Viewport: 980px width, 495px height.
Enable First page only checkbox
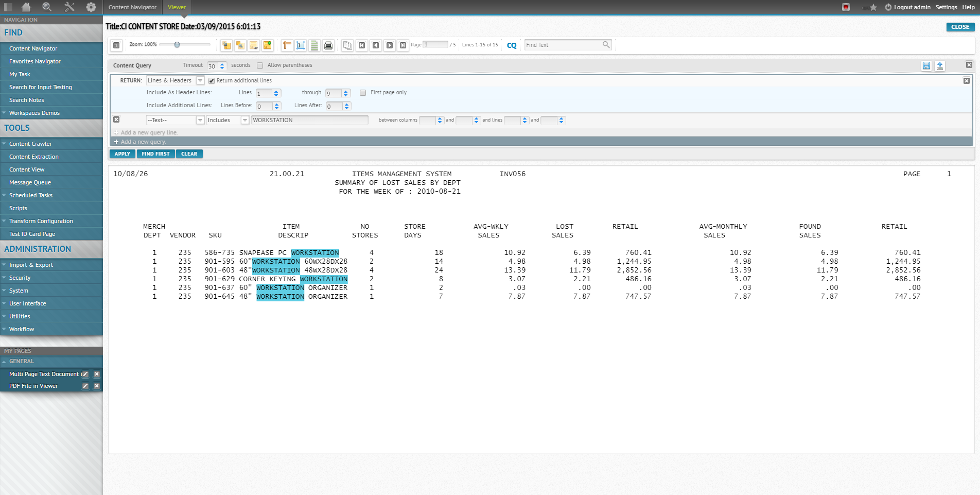[363, 93]
